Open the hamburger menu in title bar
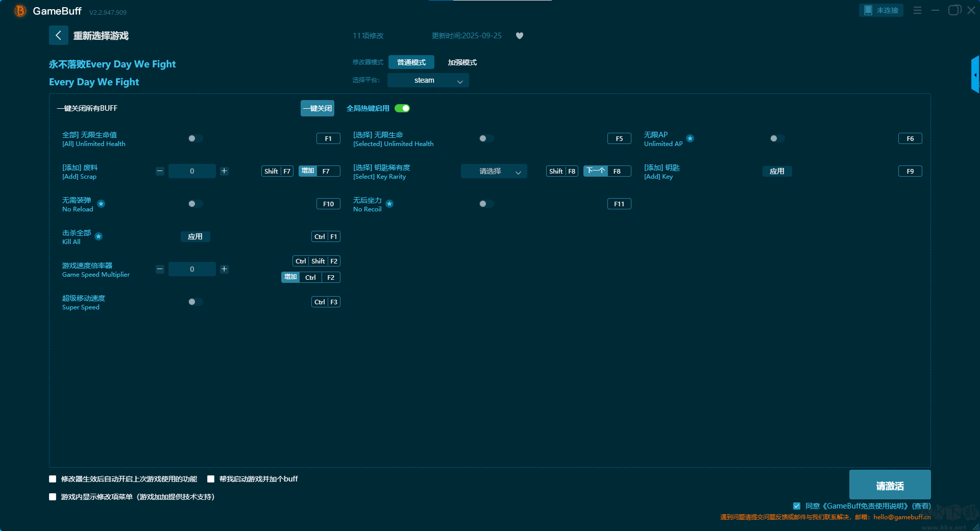980x531 pixels. click(x=917, y=10)
